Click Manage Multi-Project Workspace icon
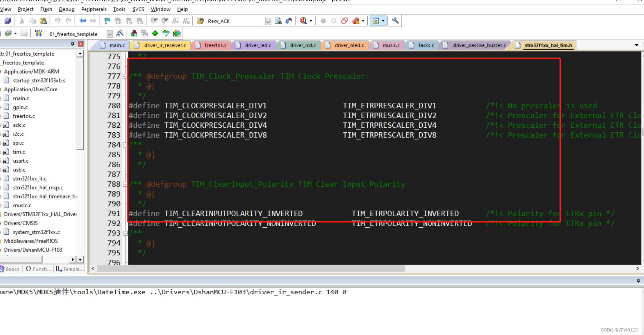Screen dimensions: 644x335 click(145, 34)
